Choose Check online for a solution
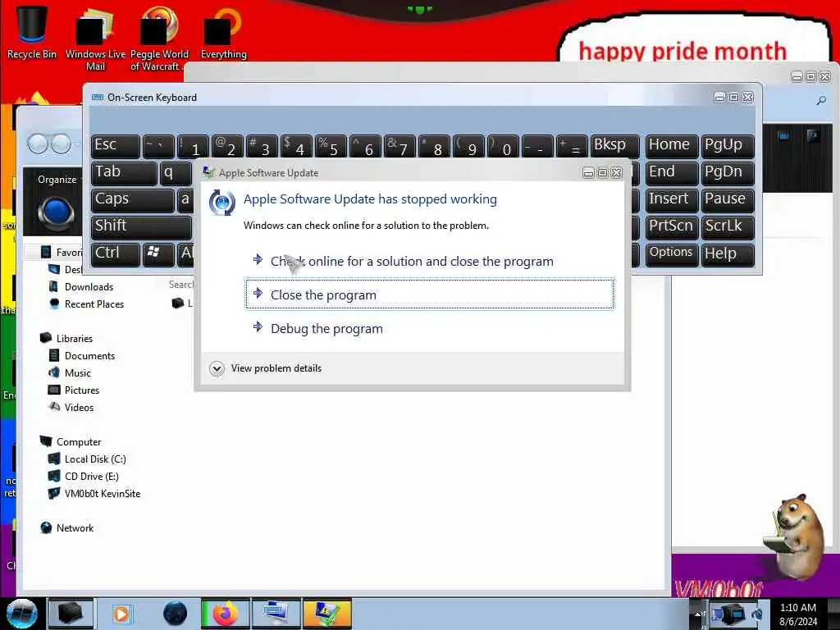 (430, 262)
